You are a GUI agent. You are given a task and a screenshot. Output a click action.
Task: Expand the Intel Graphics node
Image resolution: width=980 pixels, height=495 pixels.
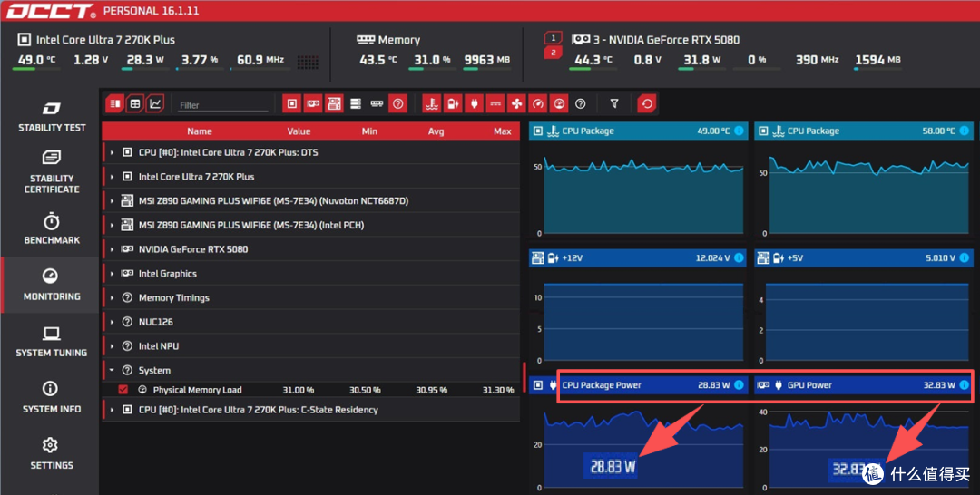pyautogui.click(x=112, y=274)
